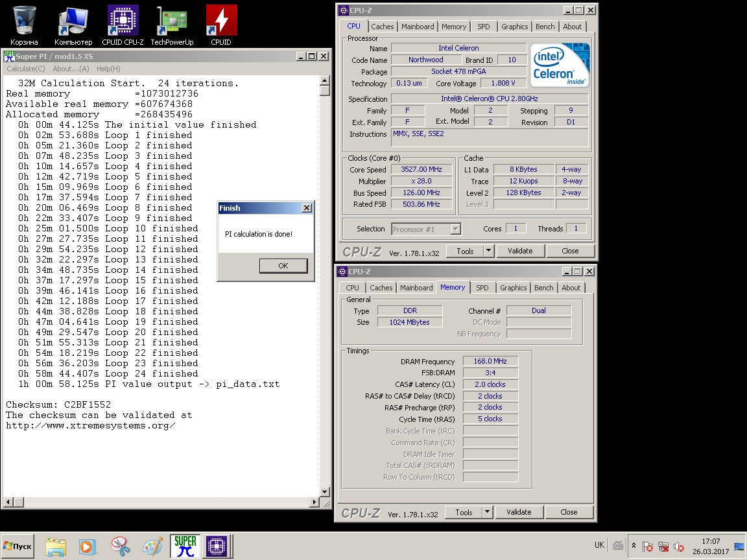Open About tab in top CPU-Z window

(x=572, y=27)
